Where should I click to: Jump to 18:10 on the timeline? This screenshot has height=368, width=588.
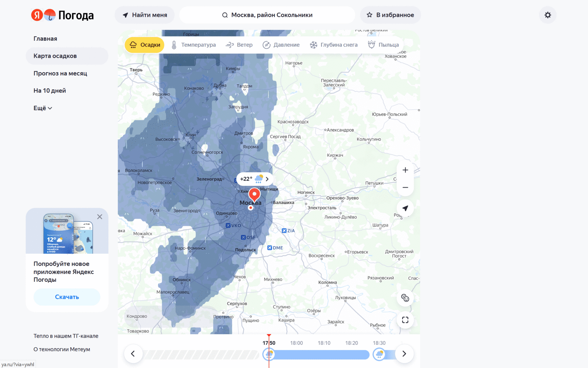[324, 343]
